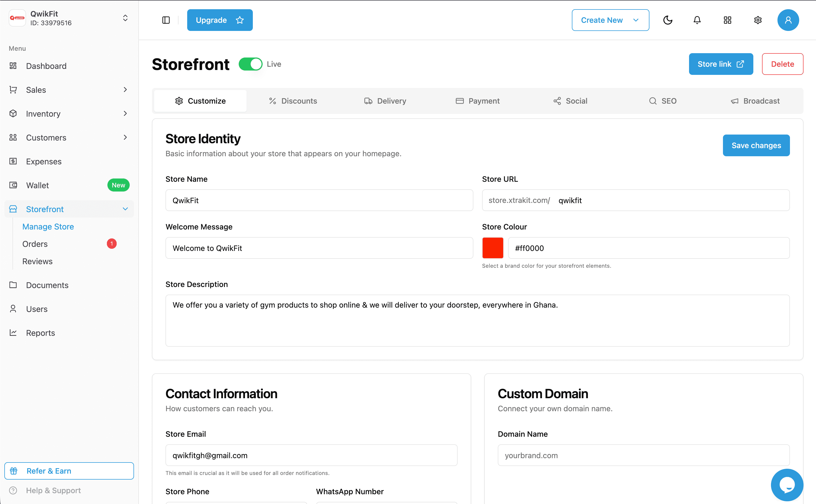Screen dimensions: 816x504
Task: Expand the Inventory menu chevron
Action: pos(125,114)
